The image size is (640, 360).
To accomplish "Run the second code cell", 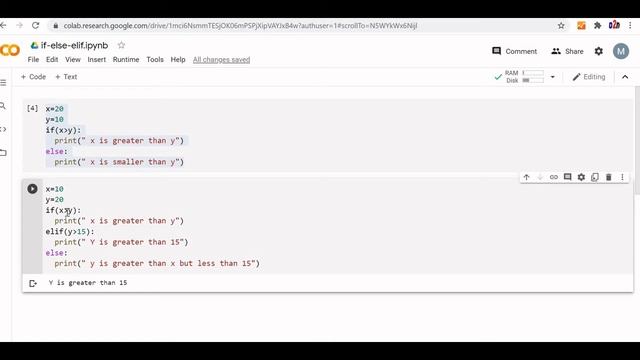I will tap(32, 189).
